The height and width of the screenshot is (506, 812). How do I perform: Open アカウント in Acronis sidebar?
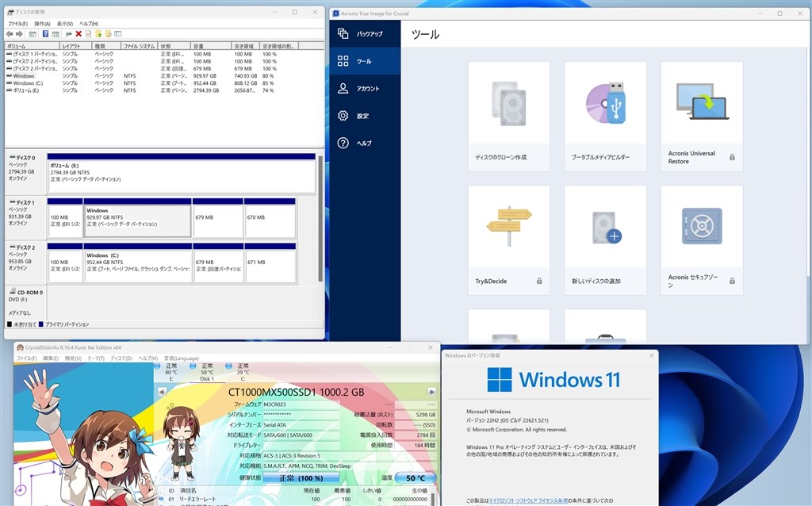[x=365, y=89]
